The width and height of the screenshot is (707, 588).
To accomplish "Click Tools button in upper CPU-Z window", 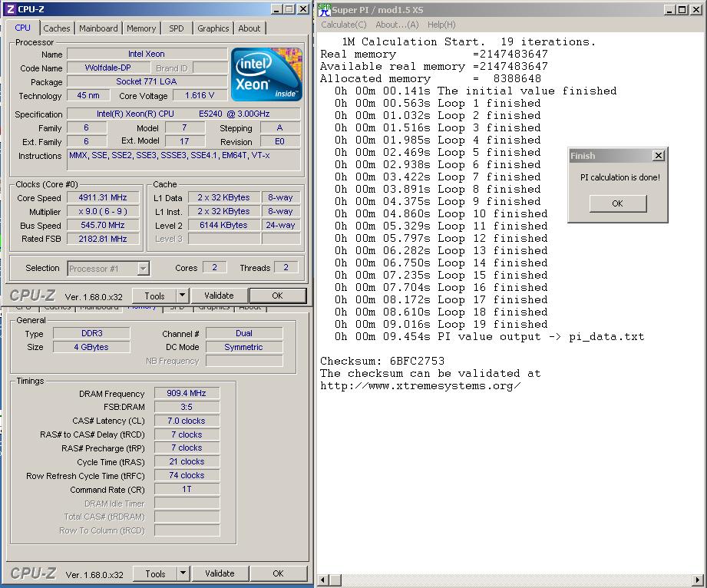I will click(x=154, y=296).
